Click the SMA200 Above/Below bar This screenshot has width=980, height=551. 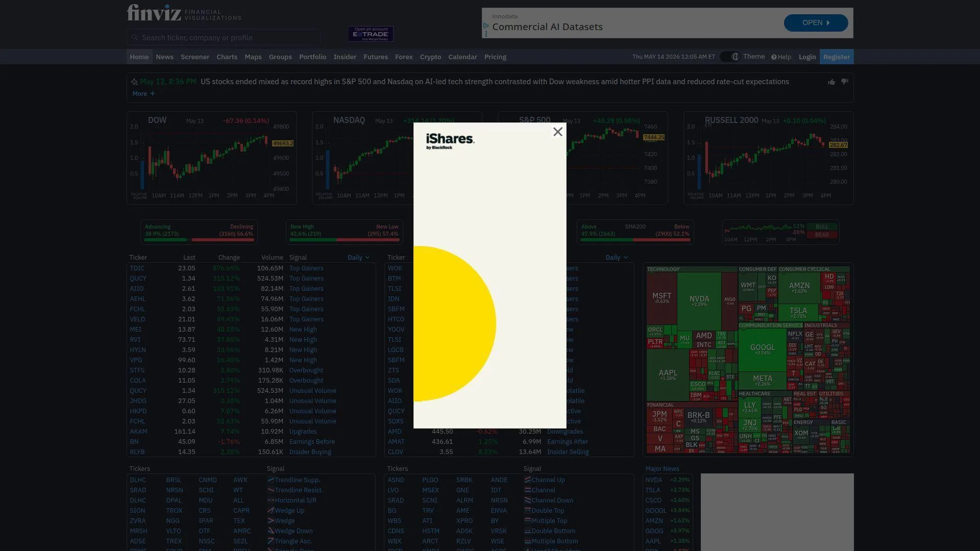click(x=635, y=239)
